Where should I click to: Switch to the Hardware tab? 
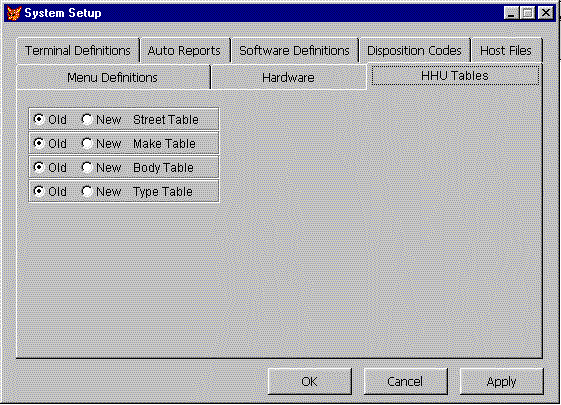click(x=288, y=77)
